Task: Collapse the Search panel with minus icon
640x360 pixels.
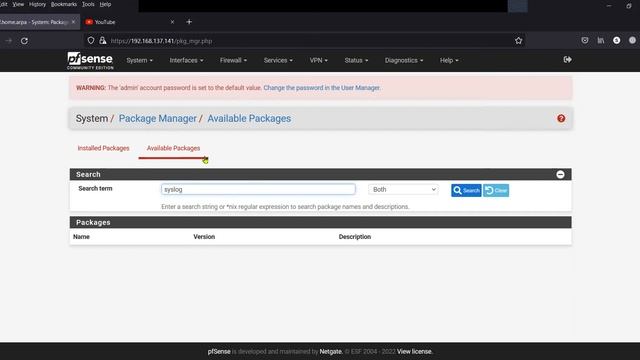Action: [560, 174]
